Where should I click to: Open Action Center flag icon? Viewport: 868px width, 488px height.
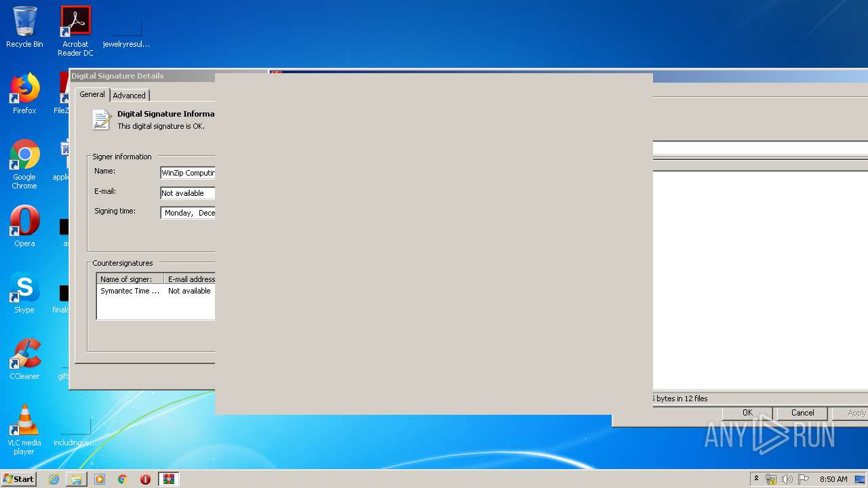[x=804, y=479]
